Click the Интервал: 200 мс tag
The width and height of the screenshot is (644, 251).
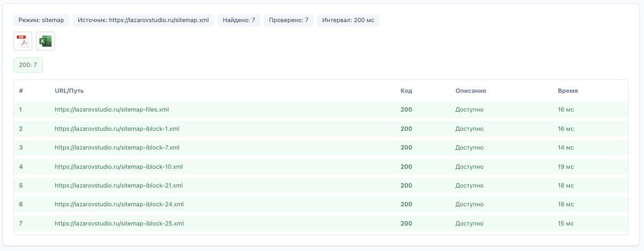tap(348, 20)
